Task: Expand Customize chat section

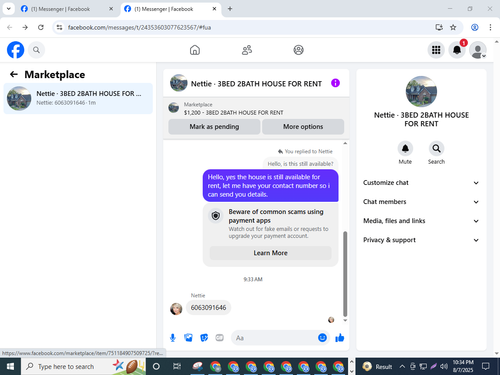Action: 421,183
